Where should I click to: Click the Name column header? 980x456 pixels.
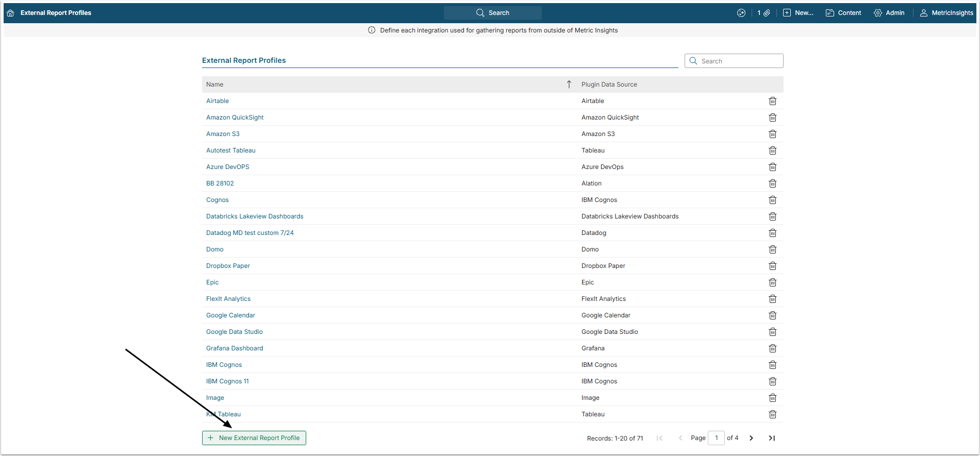pos(215,85)
